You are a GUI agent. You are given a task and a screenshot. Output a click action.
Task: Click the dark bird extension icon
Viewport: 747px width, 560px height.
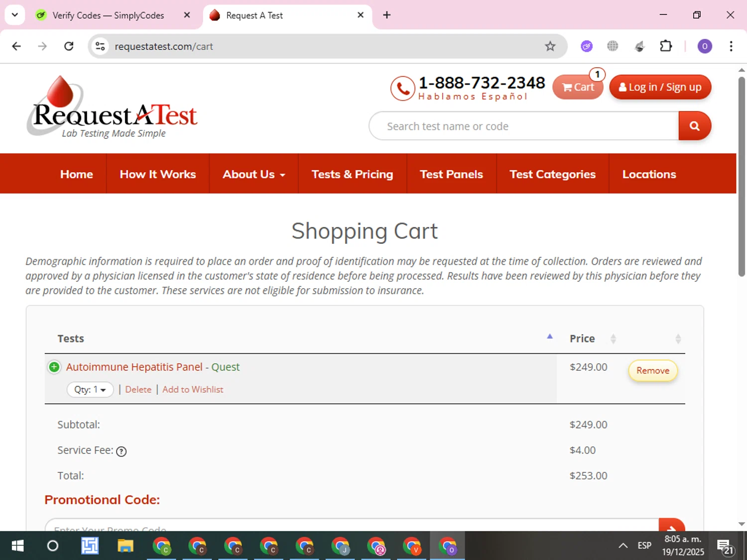click(x=639, y=46)
